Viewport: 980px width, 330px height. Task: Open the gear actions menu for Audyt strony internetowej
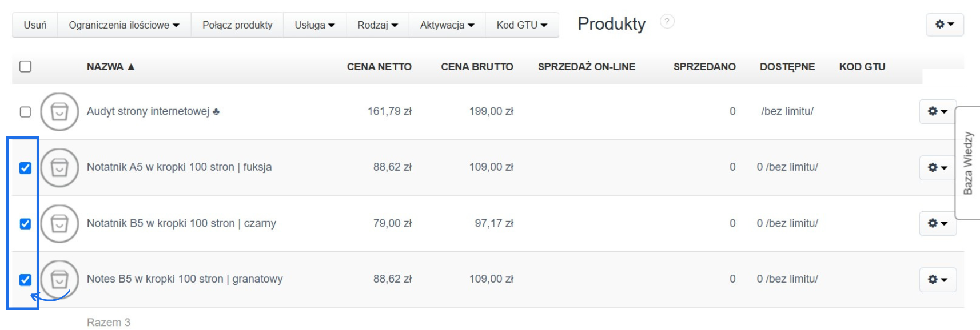coord(937,111)
